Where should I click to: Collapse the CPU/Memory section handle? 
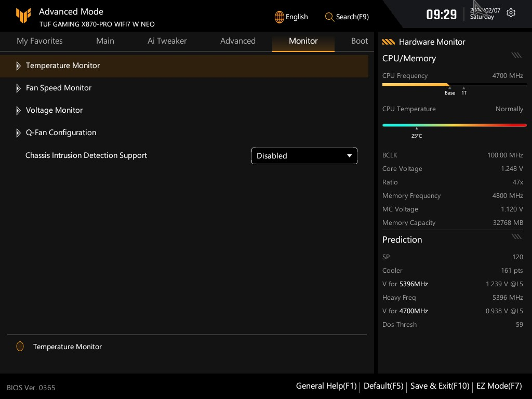coord(516,55)
